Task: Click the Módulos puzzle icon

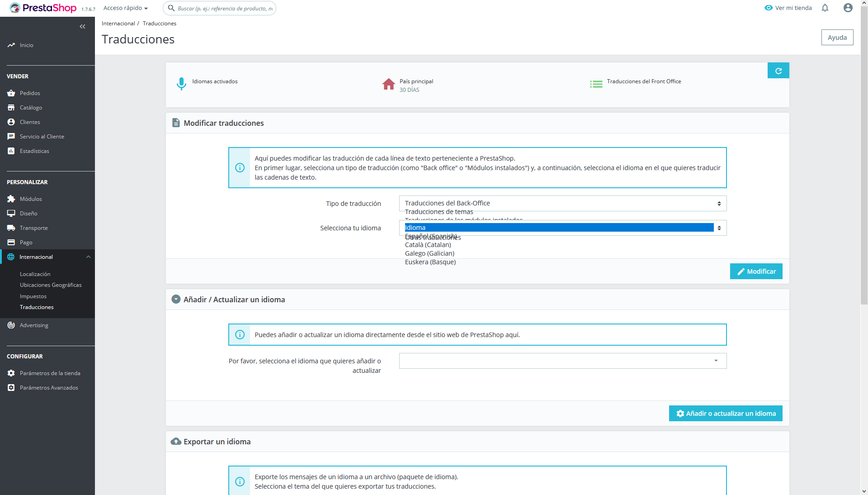Action: point(11,199)
